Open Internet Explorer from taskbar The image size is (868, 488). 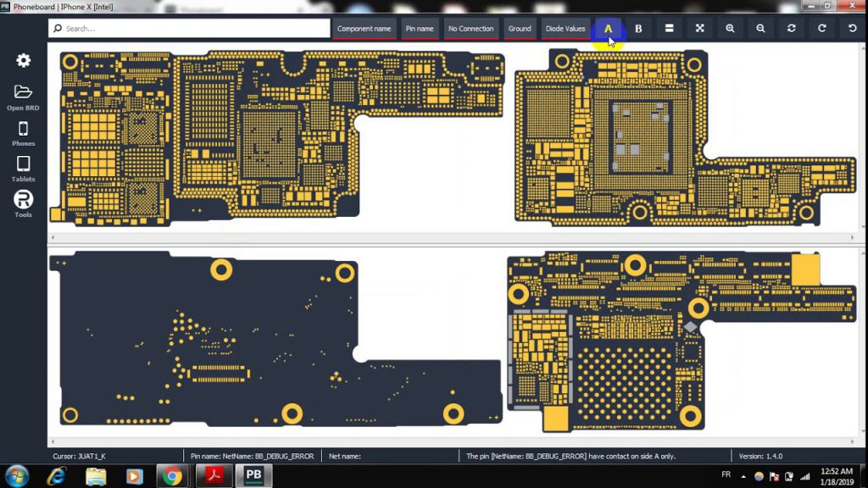click(57, 476)
